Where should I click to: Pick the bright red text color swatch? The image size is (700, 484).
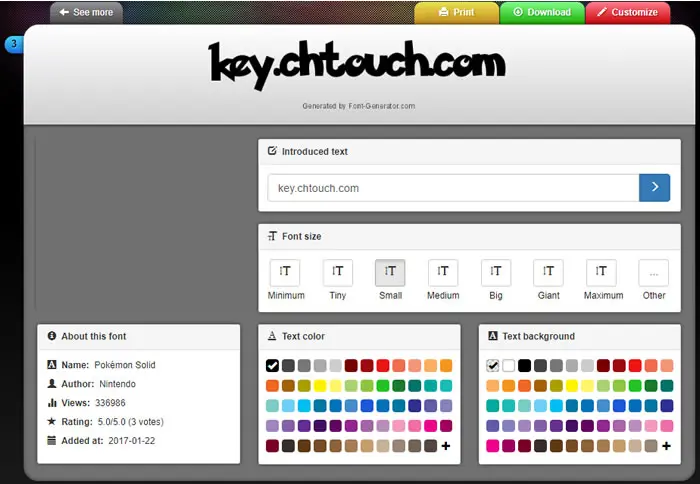pos(383,366)
